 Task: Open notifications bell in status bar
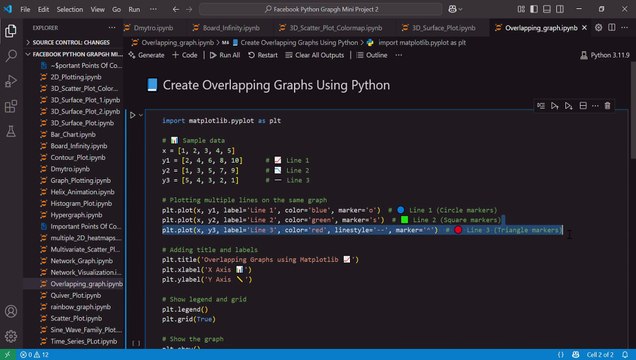[x=625, y=355]
